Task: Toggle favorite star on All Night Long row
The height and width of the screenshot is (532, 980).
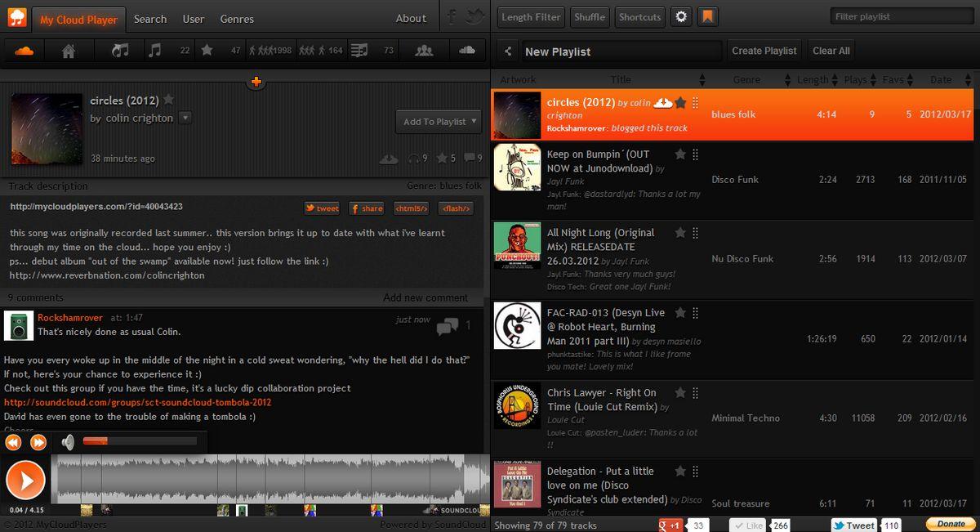Action: (x=680, y=232)
